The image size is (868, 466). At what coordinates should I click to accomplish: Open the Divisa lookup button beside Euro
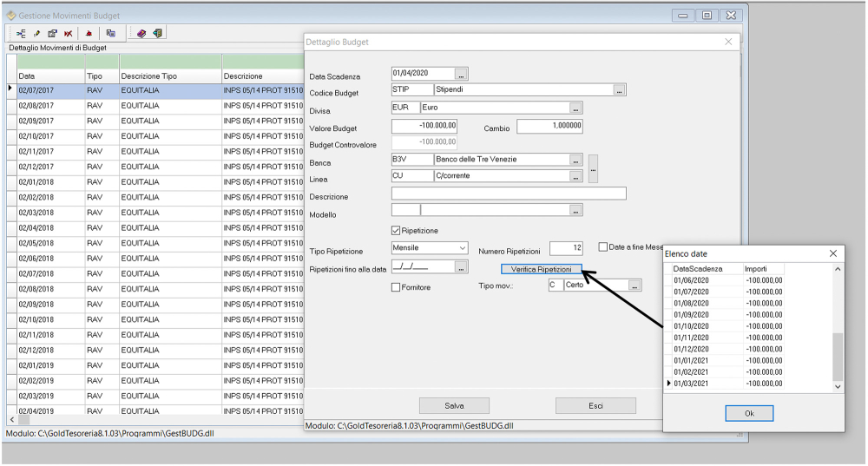(575, 108)
